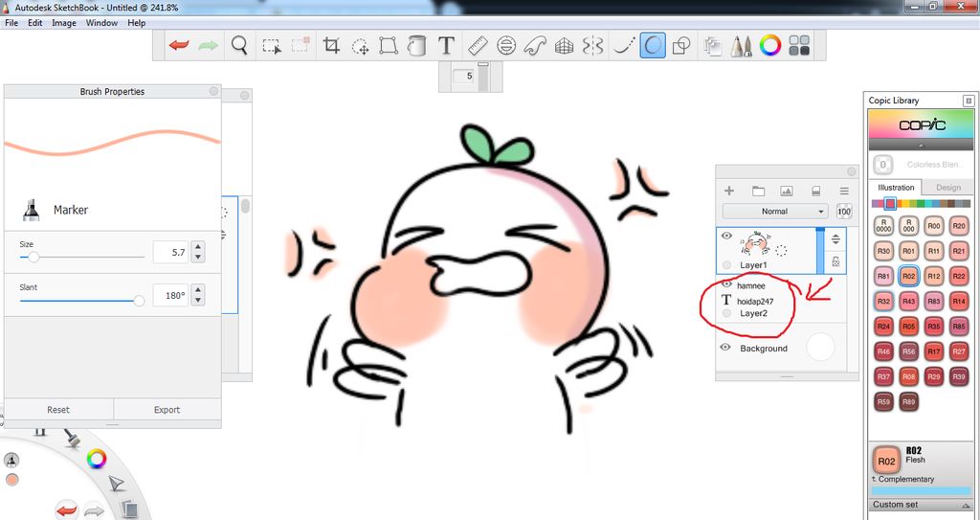Open the Draw Style shapes tool

[x=681, y=46]
